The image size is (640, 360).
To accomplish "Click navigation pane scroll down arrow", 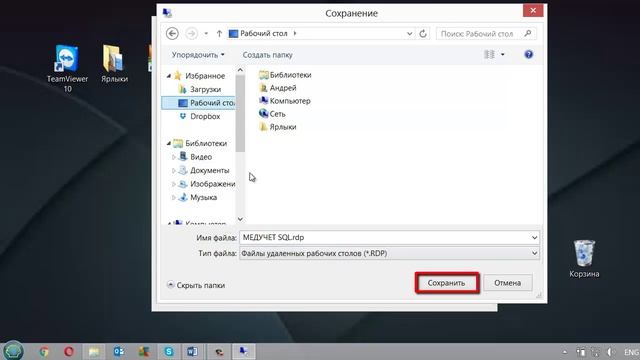I will click(x=240, y=219).
